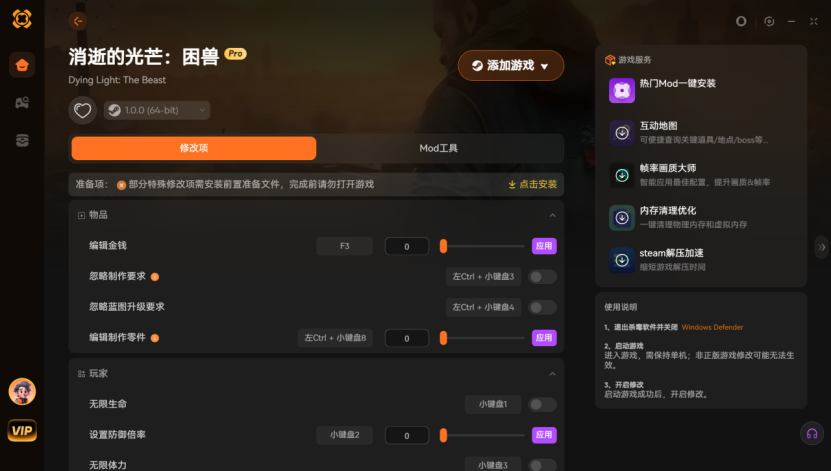This screenshot has height=471, width=831.
Task: Apply the 编辑金钱 value
Action: tap(544, 246)
